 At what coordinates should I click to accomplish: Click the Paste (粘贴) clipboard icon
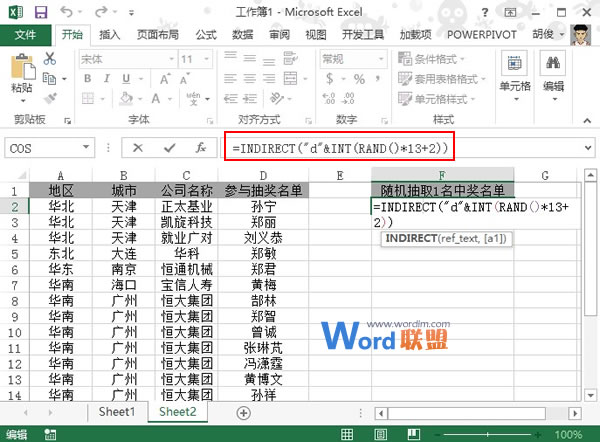pyautogui.click(x=22, y=68)
